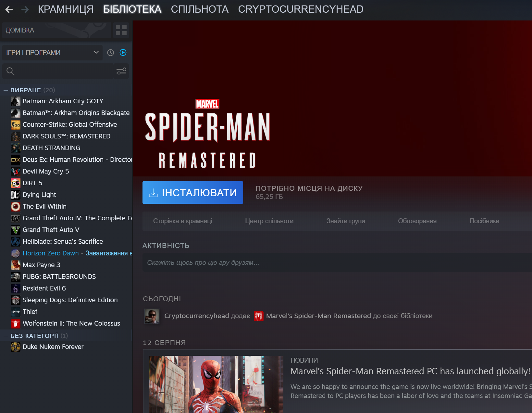Open Сторінка в крамниці link

coord(182,221)
